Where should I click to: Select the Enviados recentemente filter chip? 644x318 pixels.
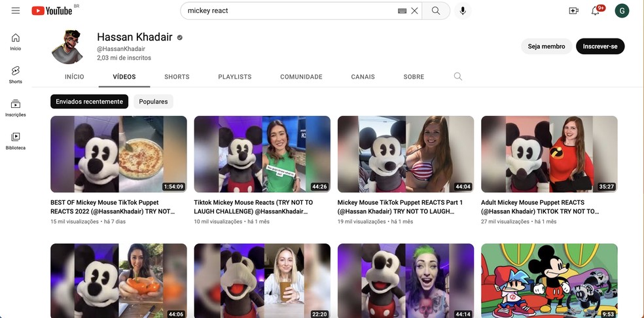click(x=89, y=101)
